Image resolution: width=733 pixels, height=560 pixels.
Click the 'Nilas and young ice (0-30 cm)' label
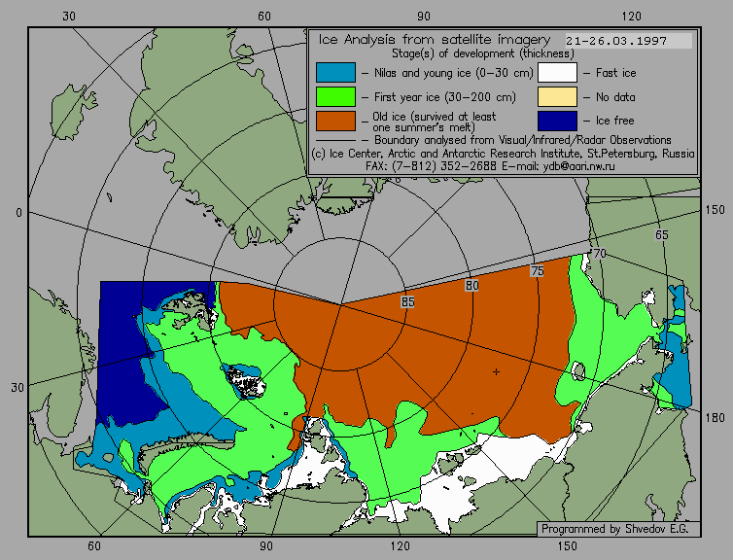click(453, 73)
